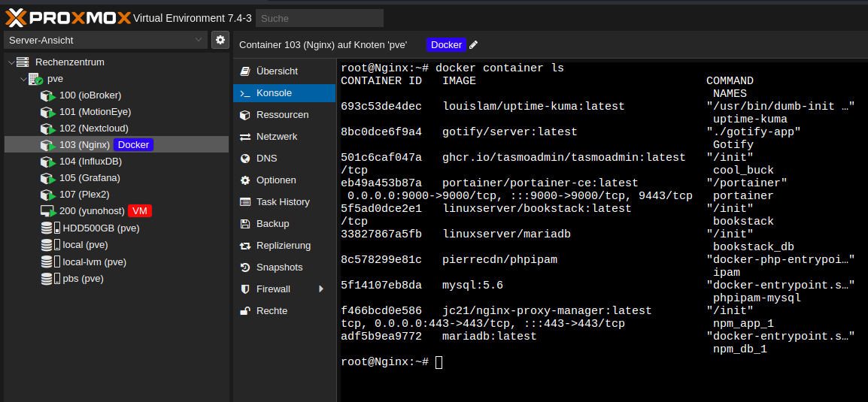Click the container icon for 100 (ioBroker)
Image resolution: width=868 pixels, height=402 pixels.
coord(49,95)
